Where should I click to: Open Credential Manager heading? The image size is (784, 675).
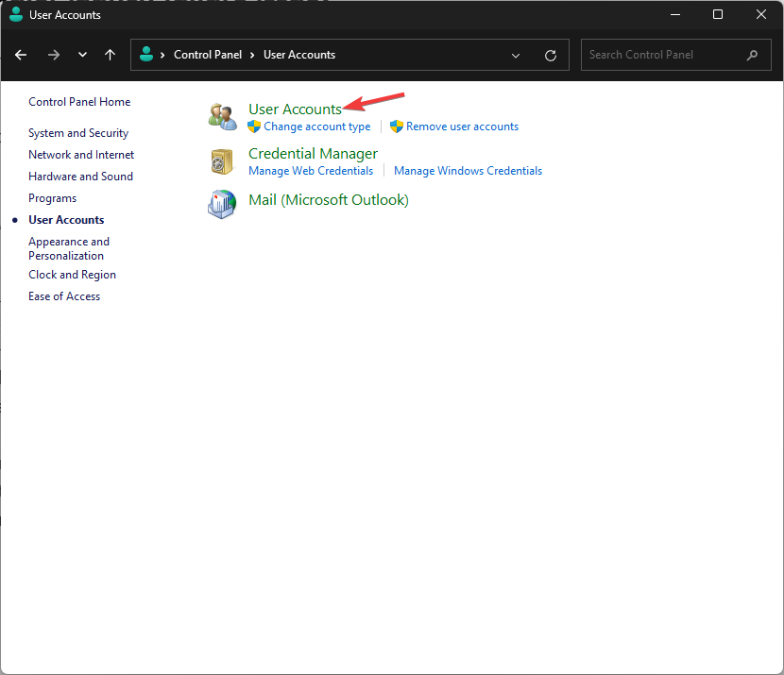coord(313,153)
